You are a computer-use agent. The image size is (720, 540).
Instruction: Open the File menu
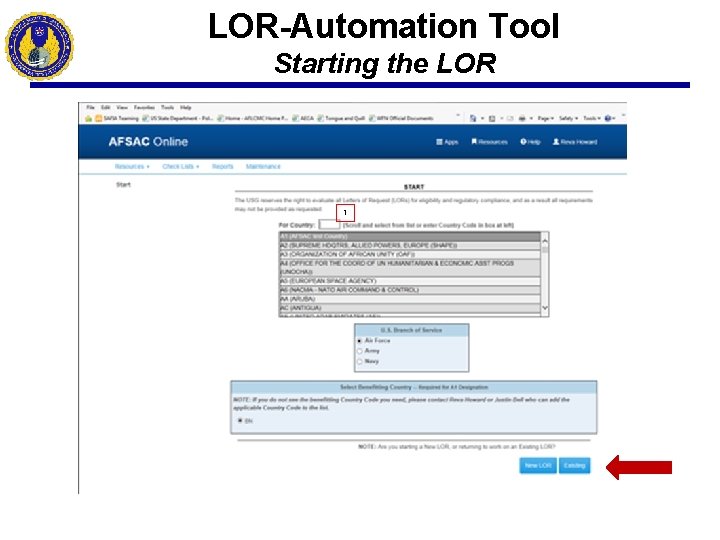point(90,107)
